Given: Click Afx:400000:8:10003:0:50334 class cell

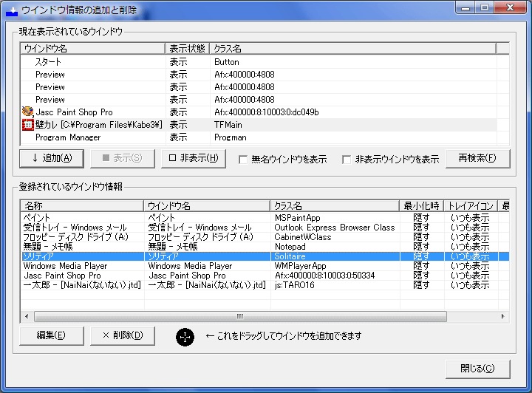Looking at the screenshot, I should pos(324,276).
